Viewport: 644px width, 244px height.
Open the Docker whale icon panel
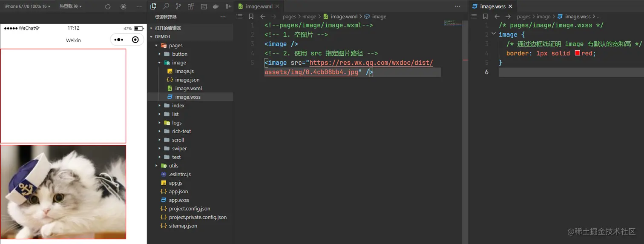(x=216, y=6)
